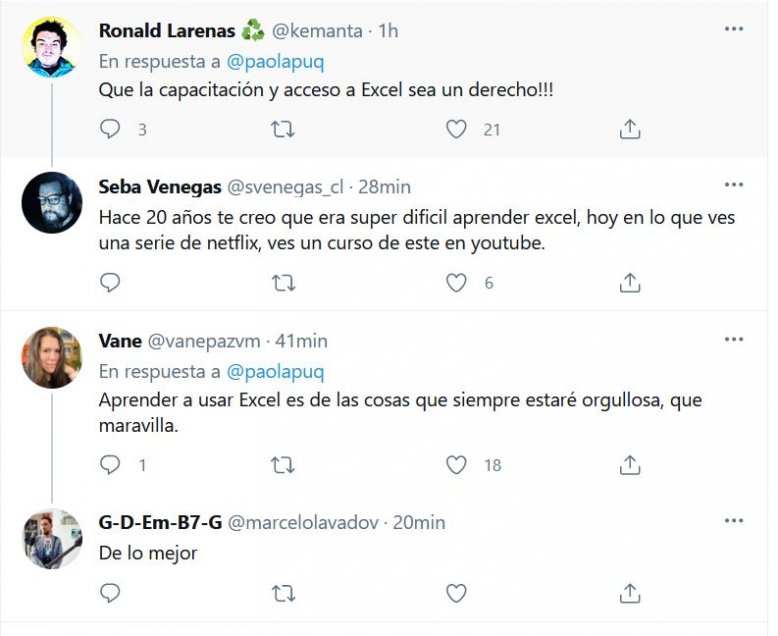Screen dimensions: 778x636
Task: Click Vane's profile picture
Action: 52,357
